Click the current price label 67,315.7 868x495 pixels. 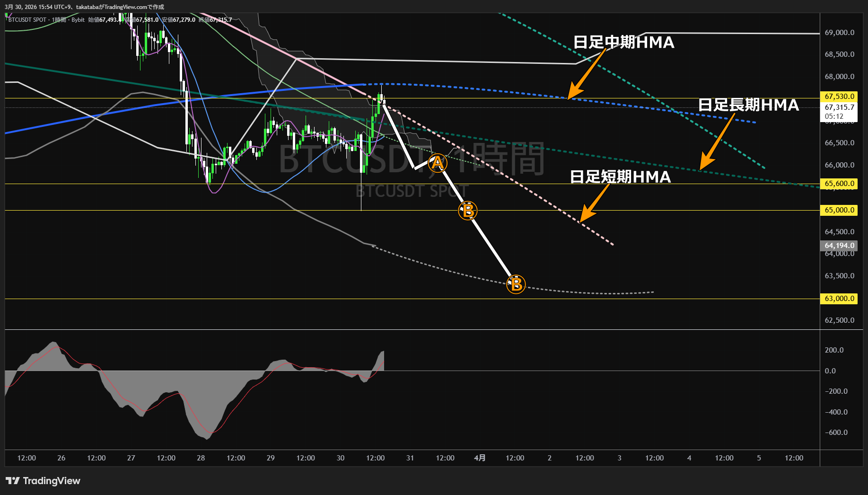click(839, 107)
